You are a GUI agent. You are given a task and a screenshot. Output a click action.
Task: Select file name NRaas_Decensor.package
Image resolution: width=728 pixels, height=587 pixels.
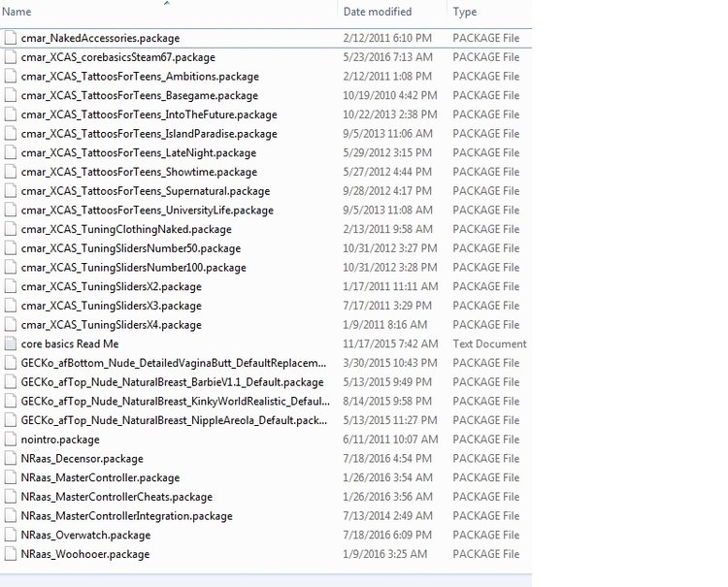(x=83, y=459)
